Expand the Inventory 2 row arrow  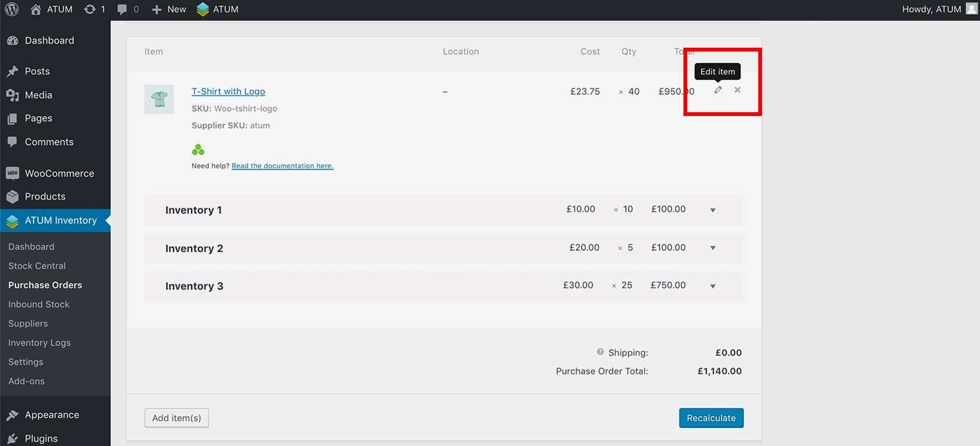(712, 248)
